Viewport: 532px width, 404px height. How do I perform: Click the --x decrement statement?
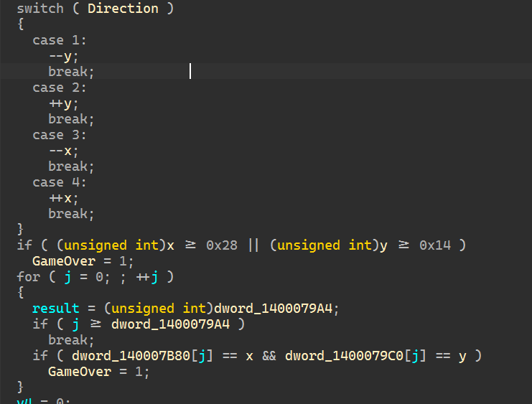(x=63, y=151)
